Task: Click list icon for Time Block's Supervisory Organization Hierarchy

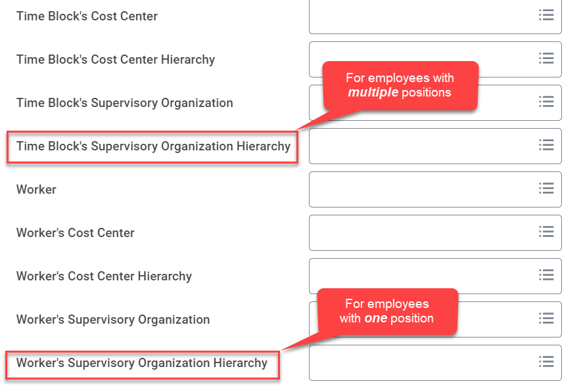Action: 546,145
